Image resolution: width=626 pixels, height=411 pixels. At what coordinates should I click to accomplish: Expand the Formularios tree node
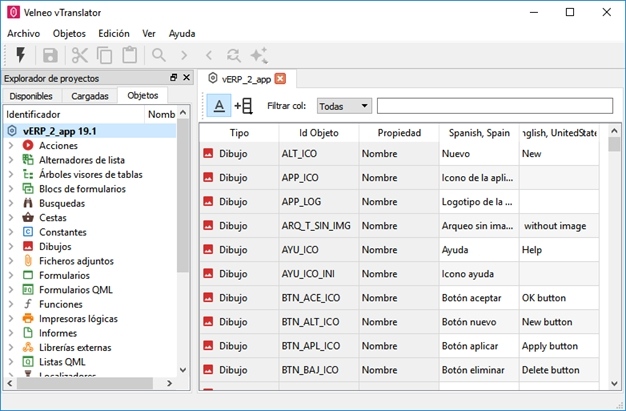(x=10, y=275)
